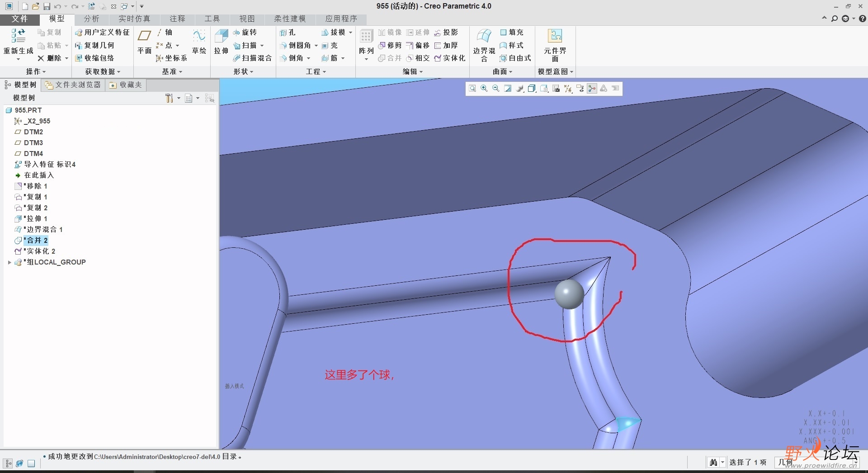Viewport: 868px width, 473px height.
Task: Click the new file icon in quick access toolbar
Action: point(25,6)
